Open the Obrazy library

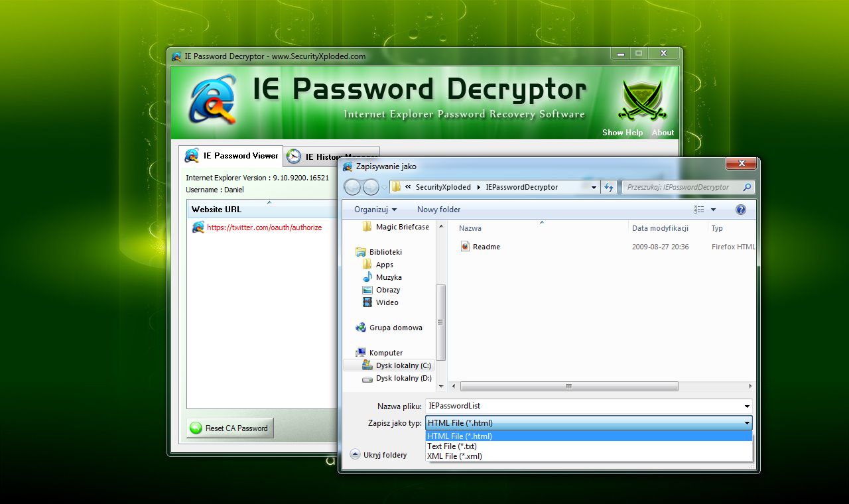point(381,290)
